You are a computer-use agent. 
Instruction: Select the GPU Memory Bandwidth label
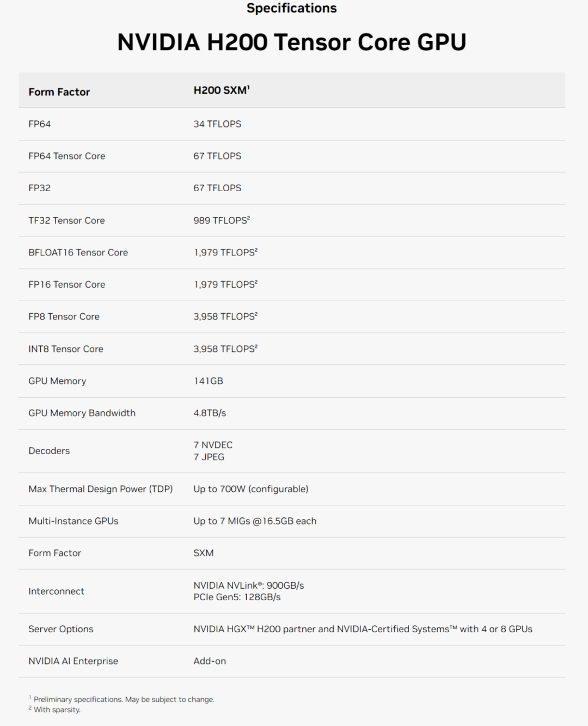click(82, 413)
